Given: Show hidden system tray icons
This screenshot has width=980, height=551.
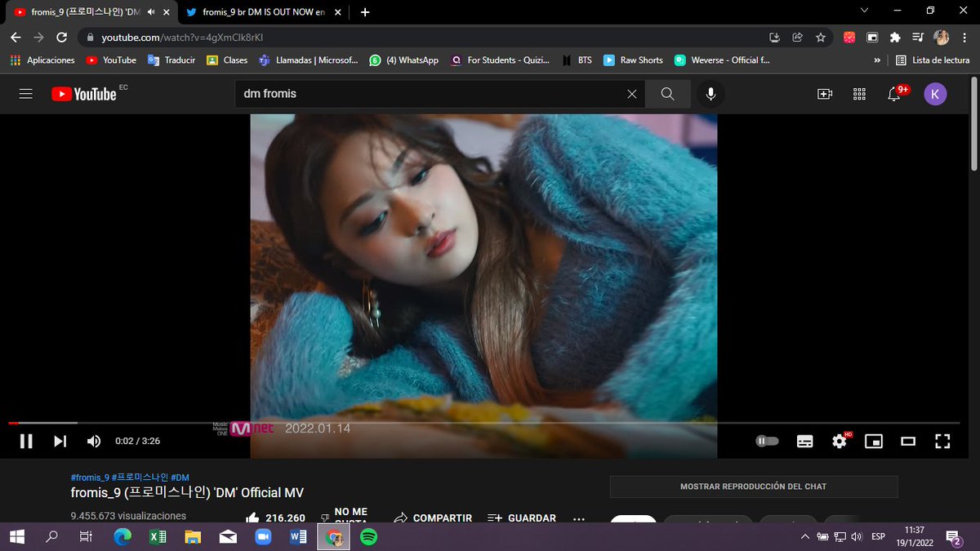Looking at the screenshot, I should point(805,536).
